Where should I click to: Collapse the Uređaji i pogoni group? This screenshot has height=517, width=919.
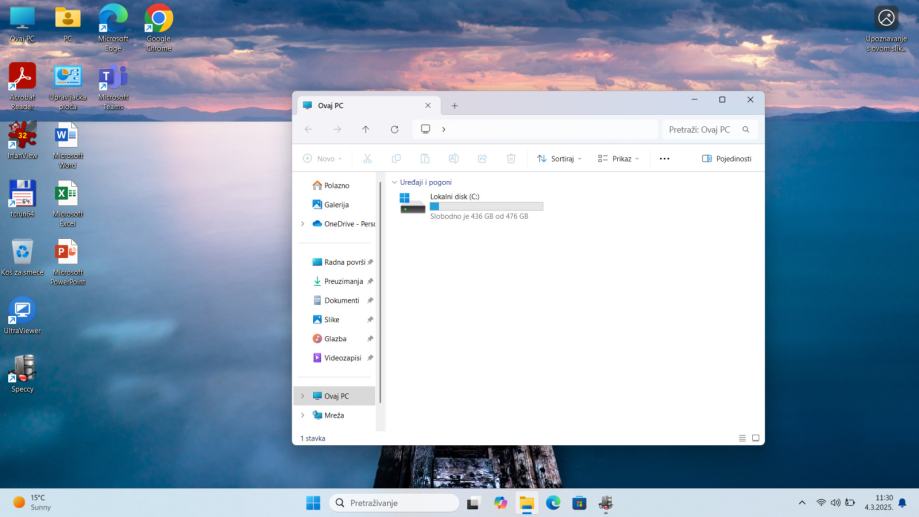point(394,182)
